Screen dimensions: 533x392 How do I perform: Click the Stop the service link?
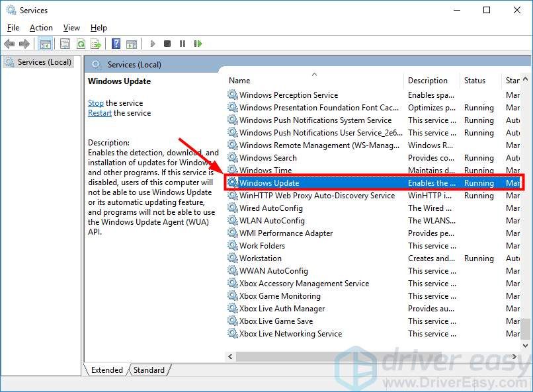pos(95,103)
